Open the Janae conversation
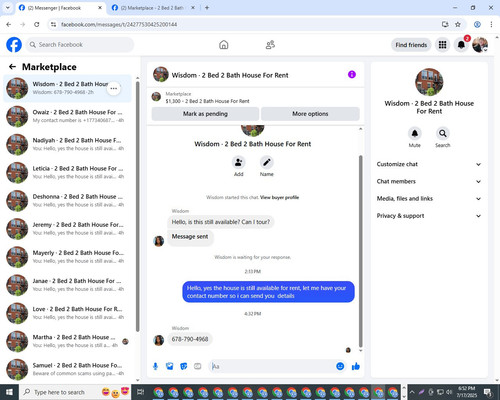This screenshot has height=400, width=500. [x=68, y=285]
